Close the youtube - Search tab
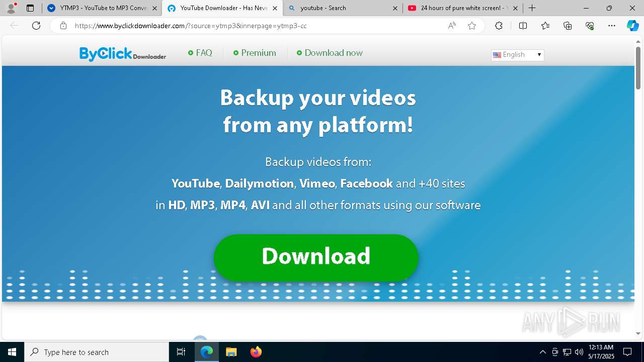This screenshot has width=644, height=362. [395, 8]
